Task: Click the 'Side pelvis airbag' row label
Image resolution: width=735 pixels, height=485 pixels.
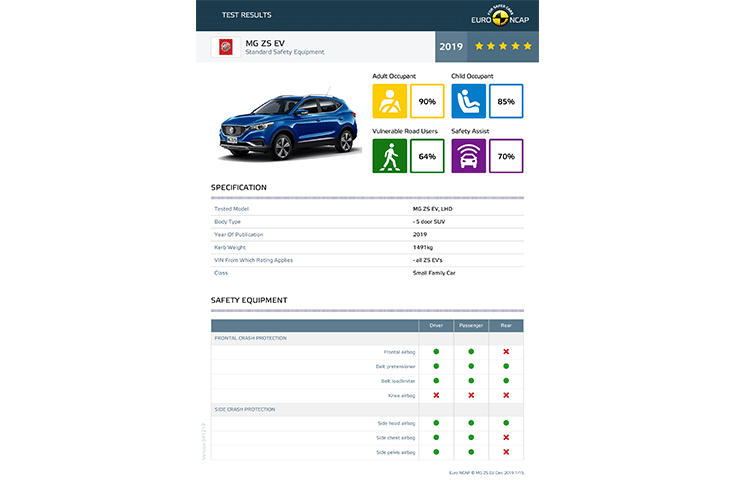Action: (396, 452)
